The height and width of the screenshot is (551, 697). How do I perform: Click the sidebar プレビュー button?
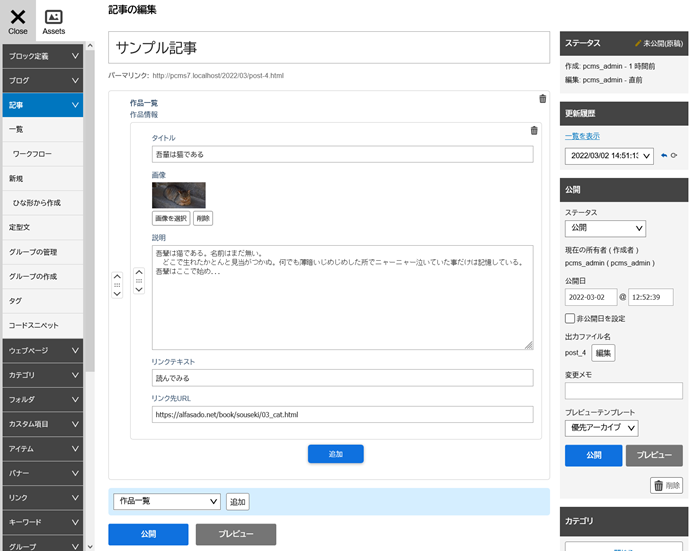tap(654, 455)
